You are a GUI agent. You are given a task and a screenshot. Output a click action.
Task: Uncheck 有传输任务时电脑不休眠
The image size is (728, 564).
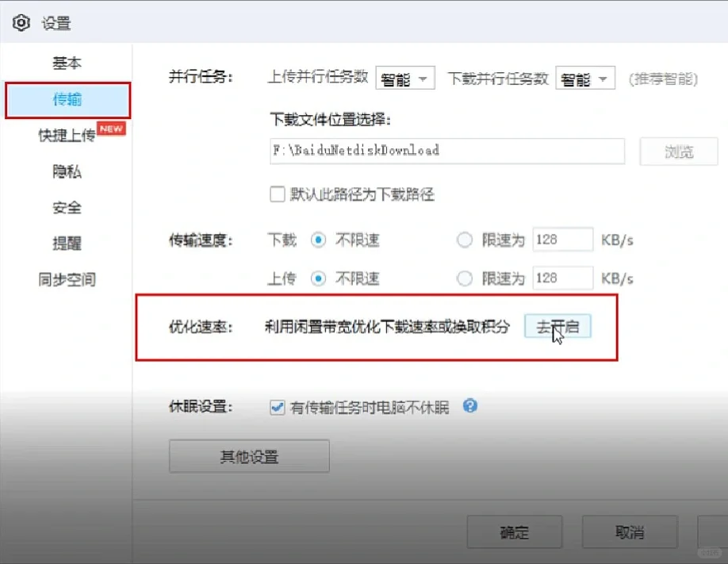pyautogui.click(x=277, y=406)
